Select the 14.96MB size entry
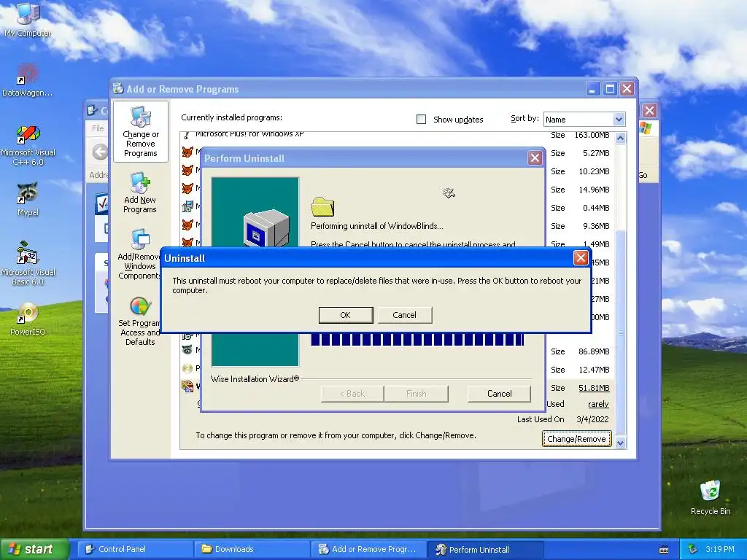 pos(594,190)
